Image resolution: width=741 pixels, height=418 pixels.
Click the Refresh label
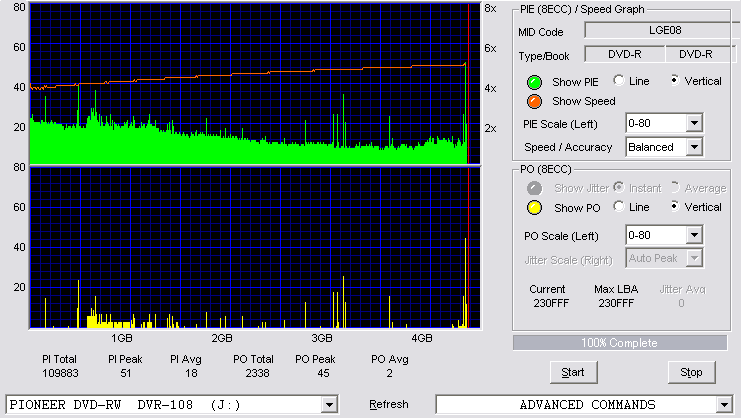[x=388, y=405]
